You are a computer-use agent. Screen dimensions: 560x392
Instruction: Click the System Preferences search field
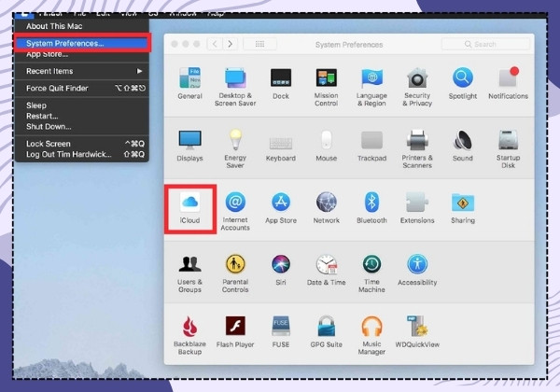coord(485,44)
